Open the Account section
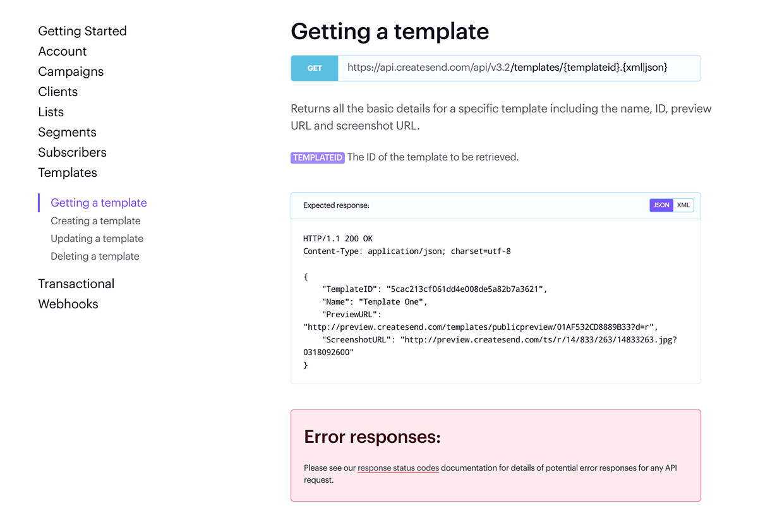 click(63, 51)
